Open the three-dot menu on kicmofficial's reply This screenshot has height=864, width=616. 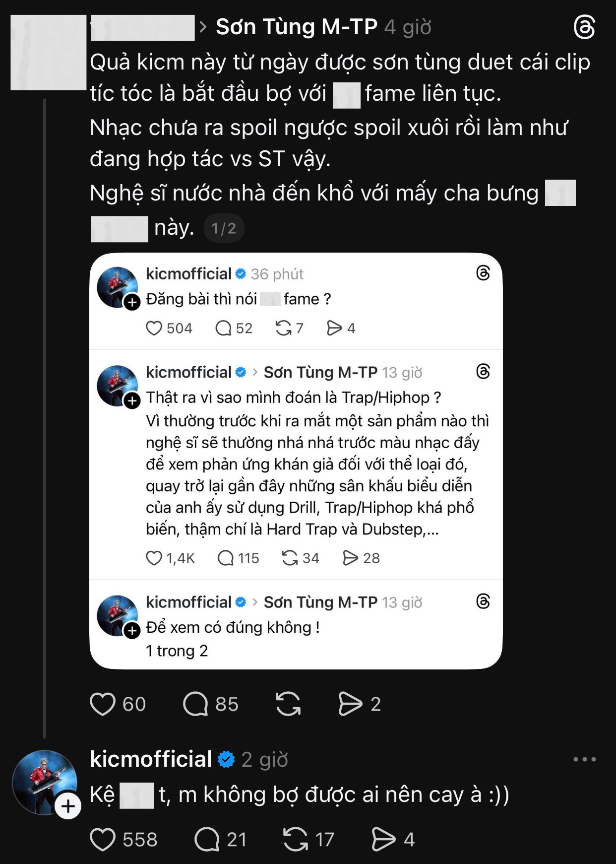(585, 759)
